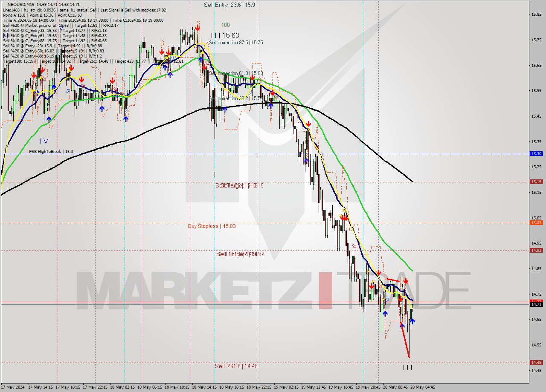Click the '18 May 02:15' time label
This screenshot has width=546, height=392.
pyautogui.click(x=123, y=387)
